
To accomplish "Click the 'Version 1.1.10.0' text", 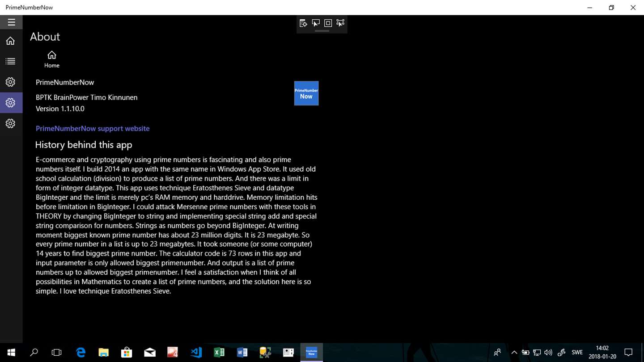I will click(60, 109).
